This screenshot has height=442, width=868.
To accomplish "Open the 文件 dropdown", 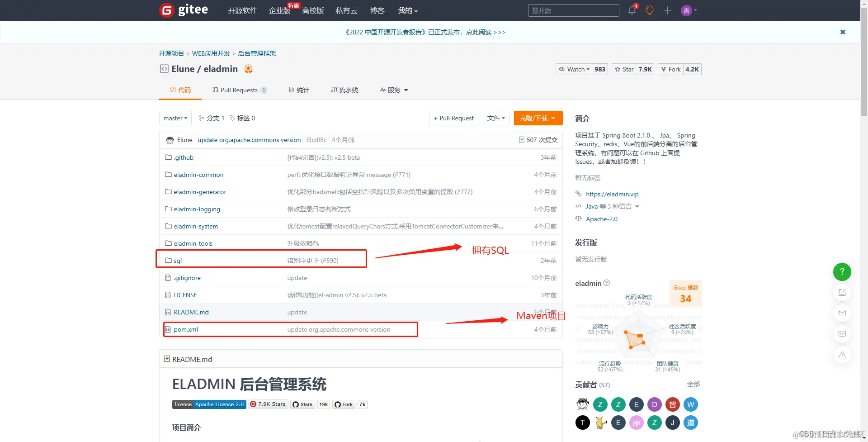I will [x=496, y=118].
